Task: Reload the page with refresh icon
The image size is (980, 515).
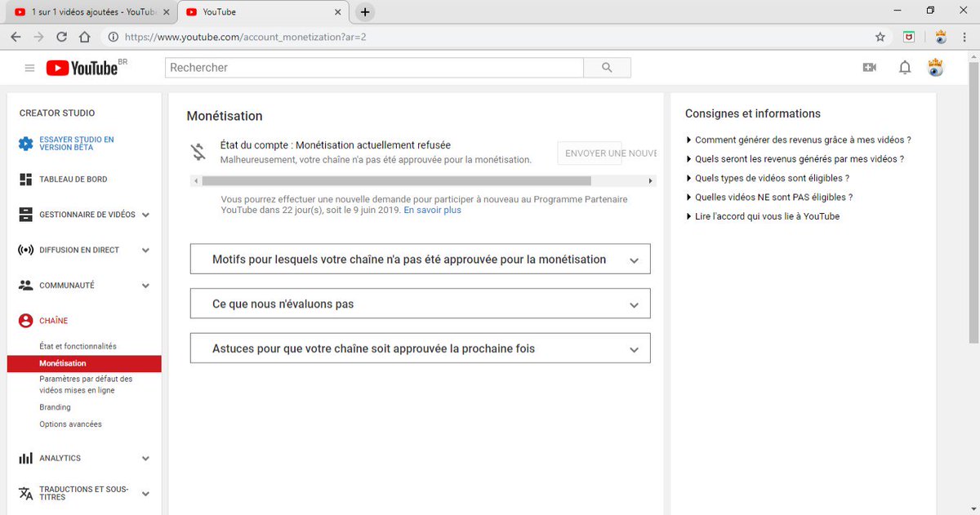Action: click(x=61, y=37)
